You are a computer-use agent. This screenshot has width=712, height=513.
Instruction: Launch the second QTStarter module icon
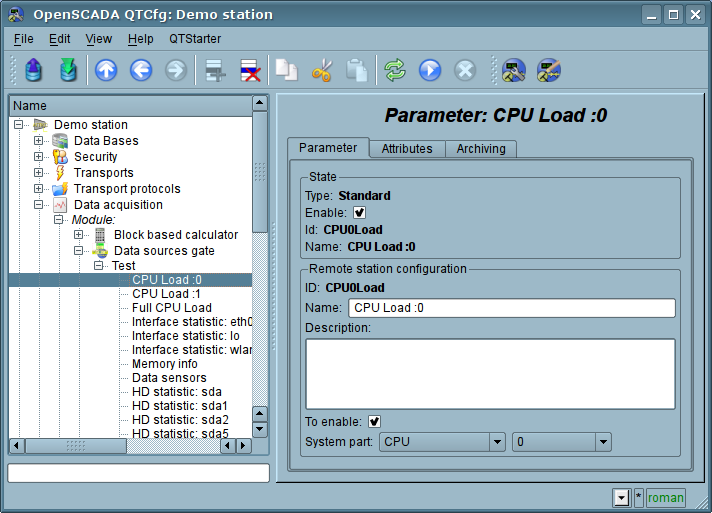click(549, 70)
